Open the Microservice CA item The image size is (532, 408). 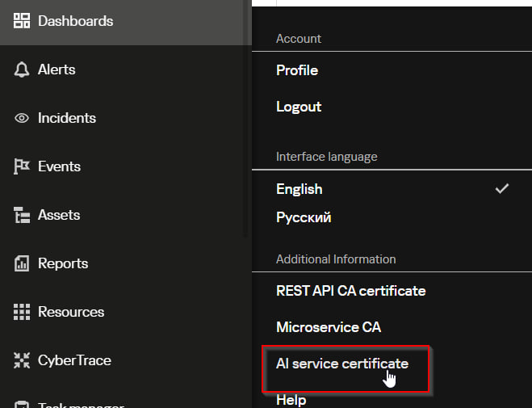329,327
